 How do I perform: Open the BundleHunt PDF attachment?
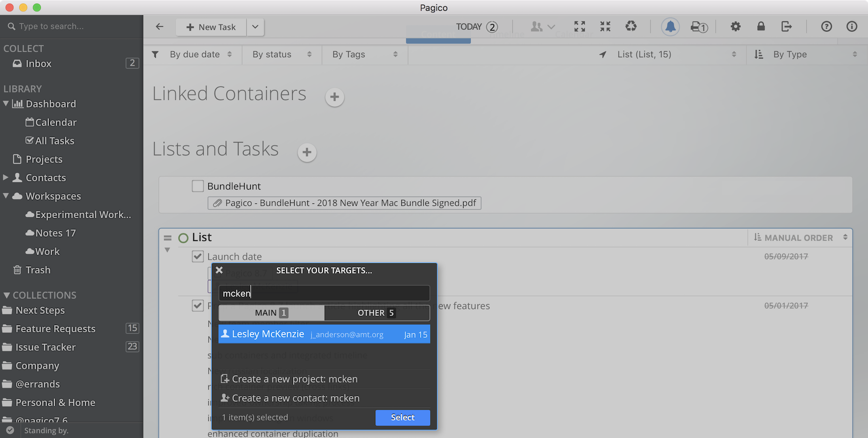tap(344, 203)
